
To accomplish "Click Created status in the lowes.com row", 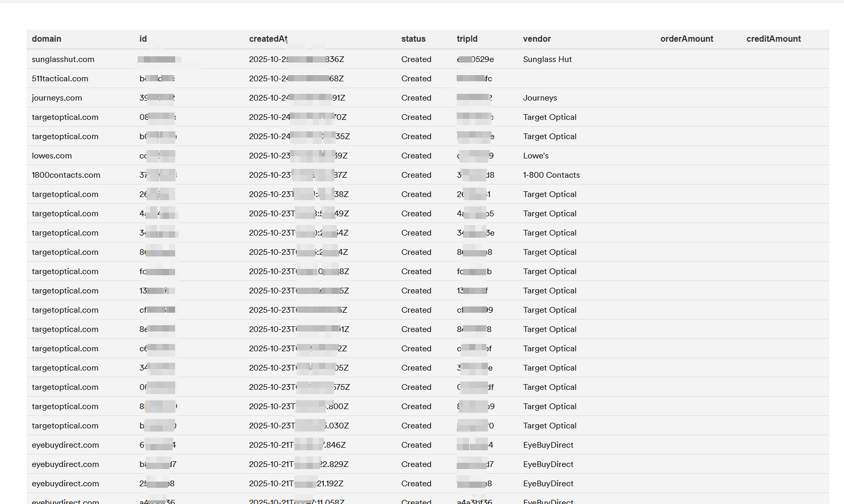I will point(416,156).
